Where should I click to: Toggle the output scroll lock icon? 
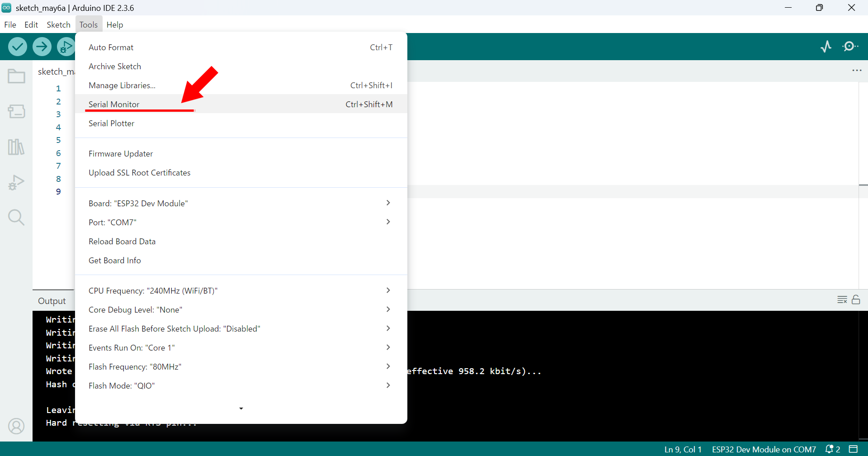click(x=856, y=299)
